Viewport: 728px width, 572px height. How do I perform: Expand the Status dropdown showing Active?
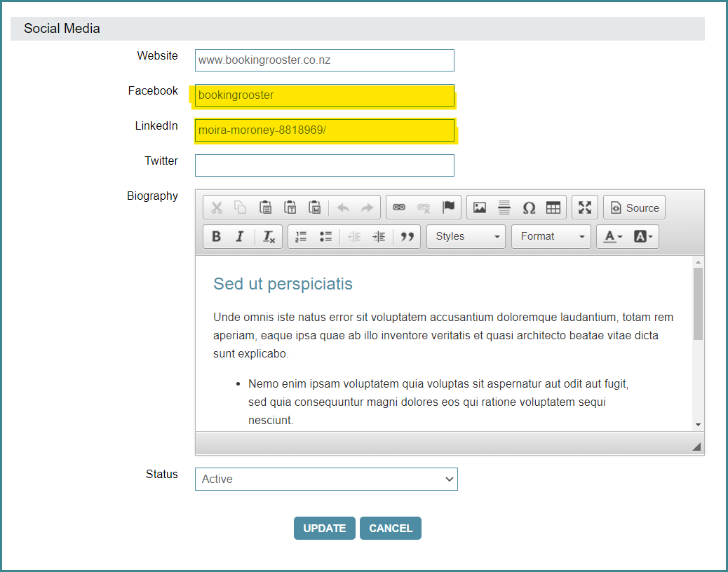[326, 479]
